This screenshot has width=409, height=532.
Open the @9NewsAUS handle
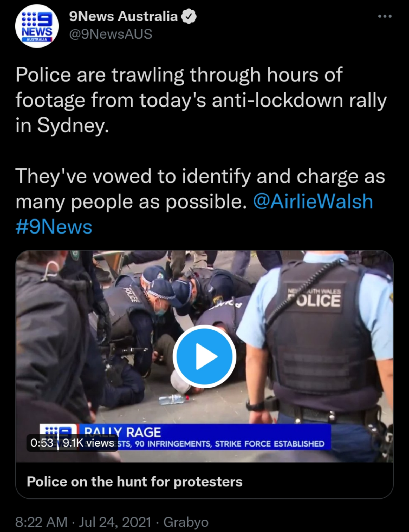click(x=111, y=34)
